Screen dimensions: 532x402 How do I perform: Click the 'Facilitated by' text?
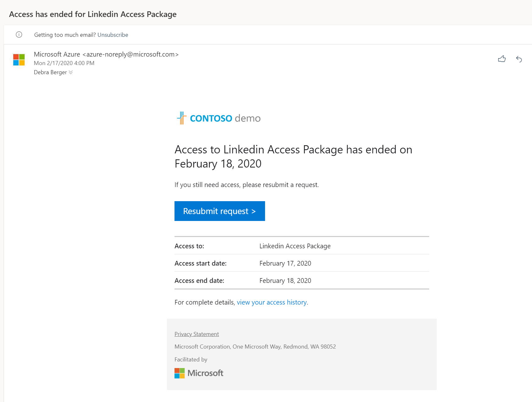tap(191, 360)
